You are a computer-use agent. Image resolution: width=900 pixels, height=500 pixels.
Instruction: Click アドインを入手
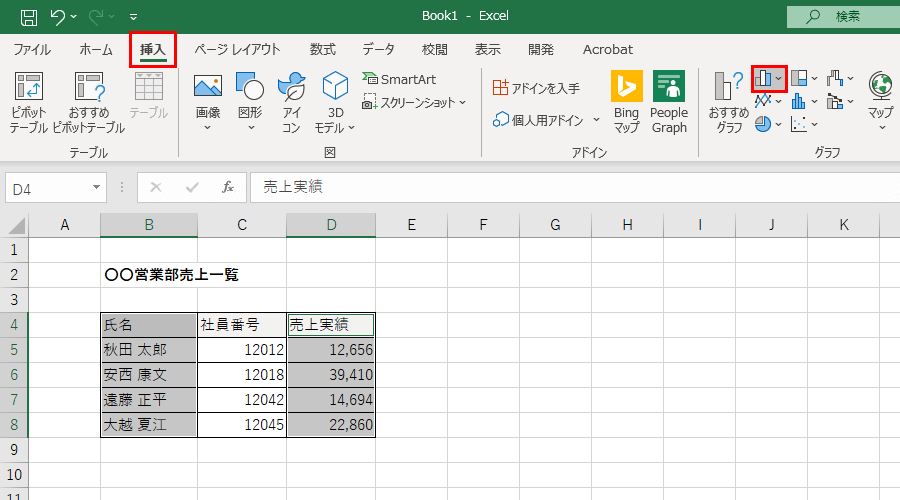537,88
